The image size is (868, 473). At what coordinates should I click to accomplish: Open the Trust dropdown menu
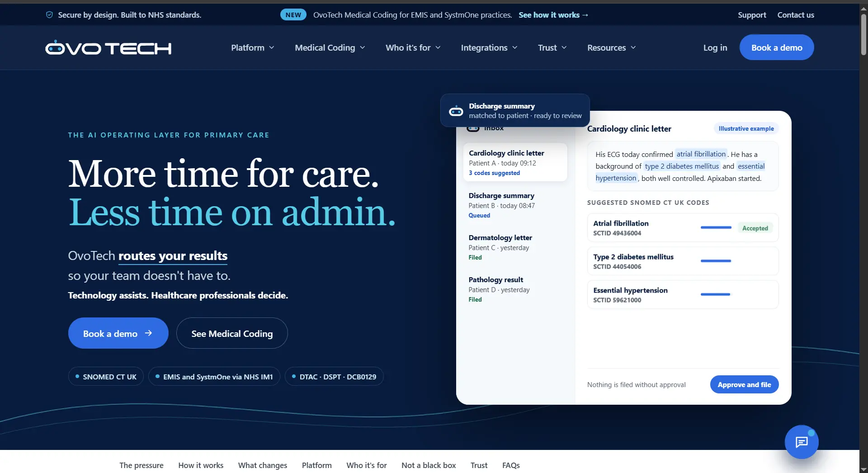coord(552,47)
